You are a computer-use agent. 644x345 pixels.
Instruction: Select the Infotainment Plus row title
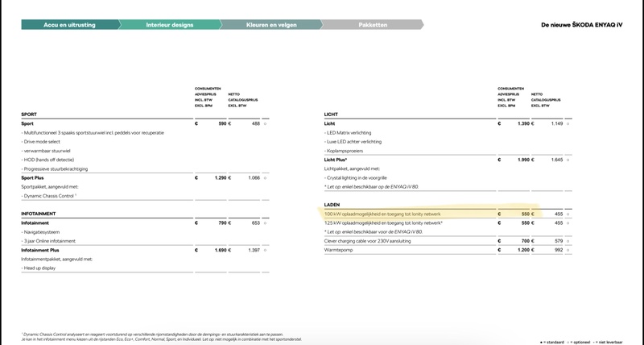pyautogui.click(x=40, y=250)
